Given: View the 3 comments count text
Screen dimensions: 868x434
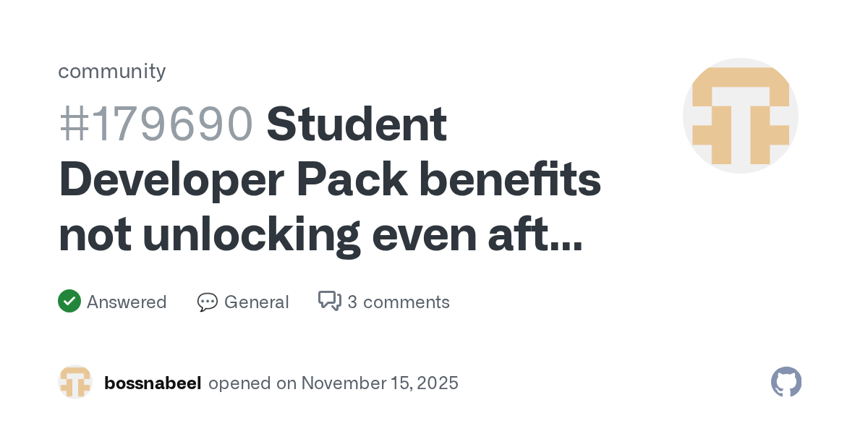Looking at the screenshot, I should tap(399, 302).
